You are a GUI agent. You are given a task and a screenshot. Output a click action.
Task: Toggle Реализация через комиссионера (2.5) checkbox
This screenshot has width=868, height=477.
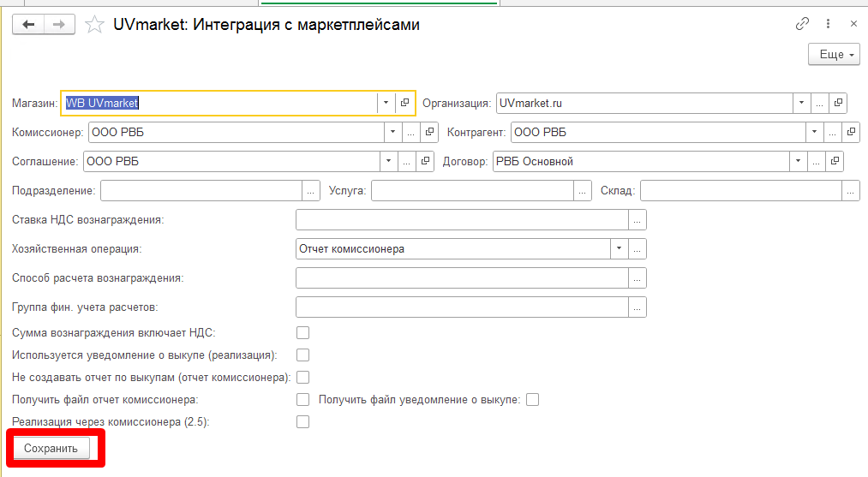coord(302,421)
